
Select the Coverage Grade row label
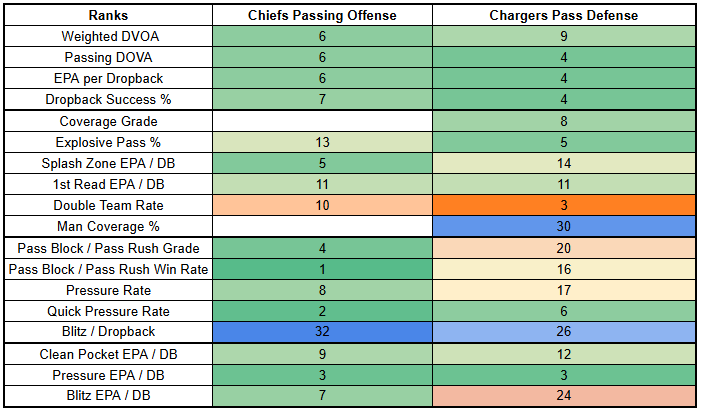108,122
